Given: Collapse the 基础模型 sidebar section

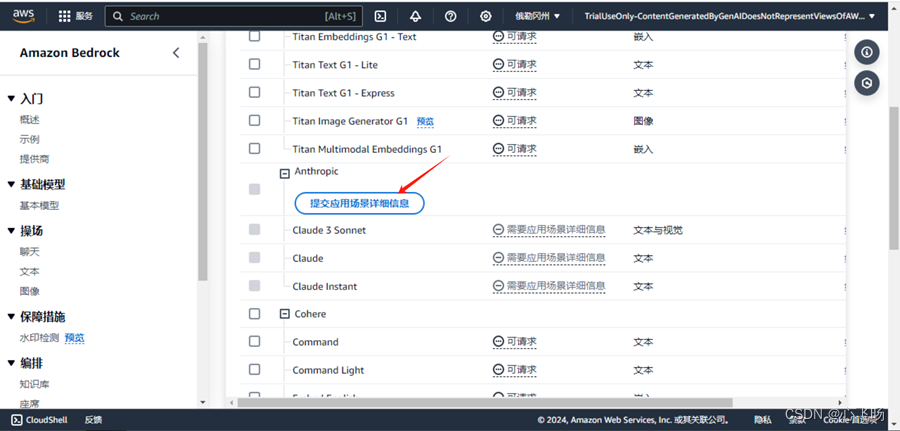Looking at the screenshot, I should coord(11,185).
